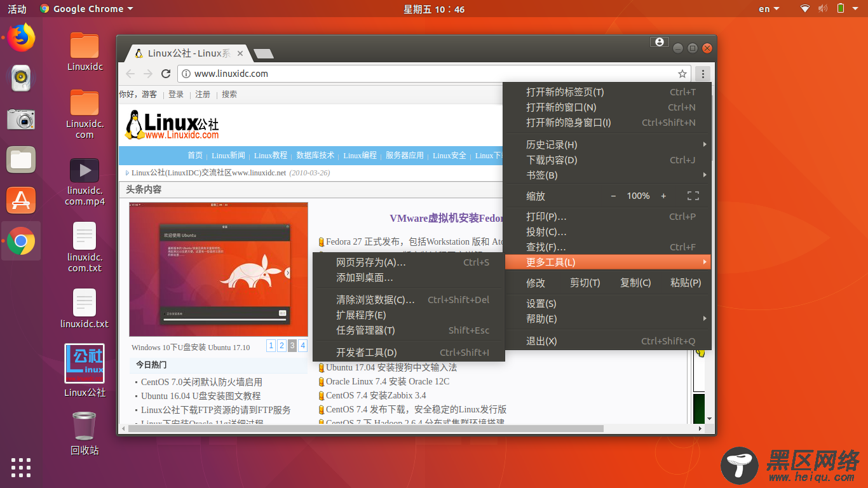
Task: Click the 注册 link
Action: [203, 94]
